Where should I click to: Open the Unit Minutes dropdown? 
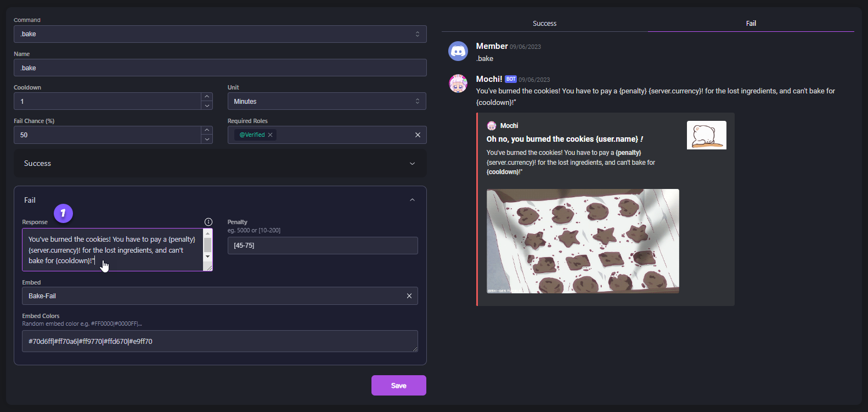(x=326, y=102)
